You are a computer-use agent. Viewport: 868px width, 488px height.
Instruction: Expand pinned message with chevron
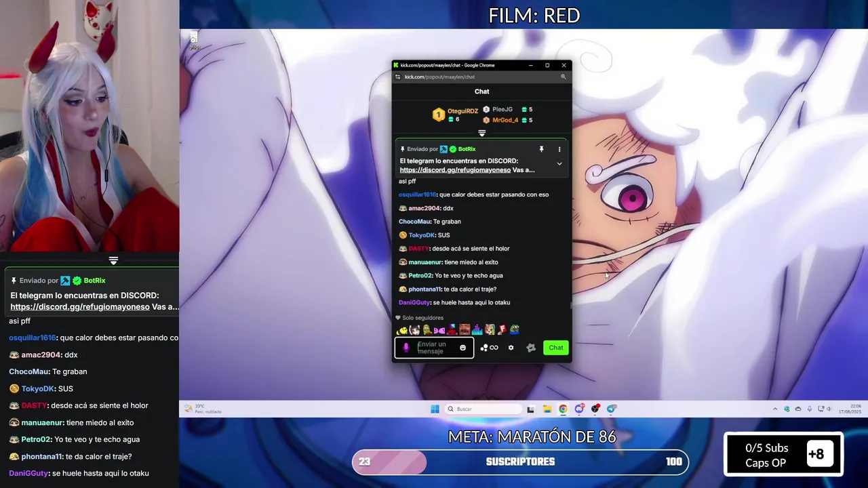click(559, 163)
